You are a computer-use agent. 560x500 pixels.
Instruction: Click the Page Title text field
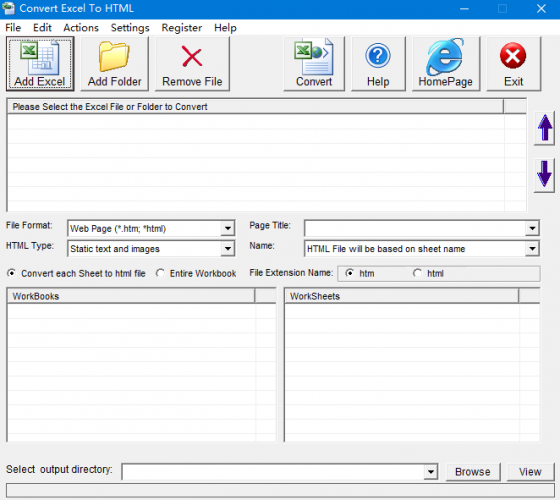[x=415, y=229]
